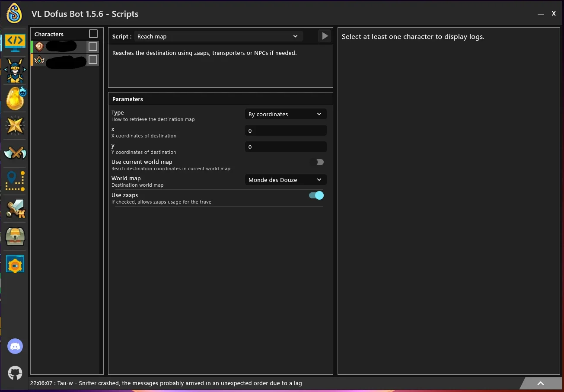The image size is (564, 392).
Task: Open the viking character sidebar icon
Action: tap(15, 71)
